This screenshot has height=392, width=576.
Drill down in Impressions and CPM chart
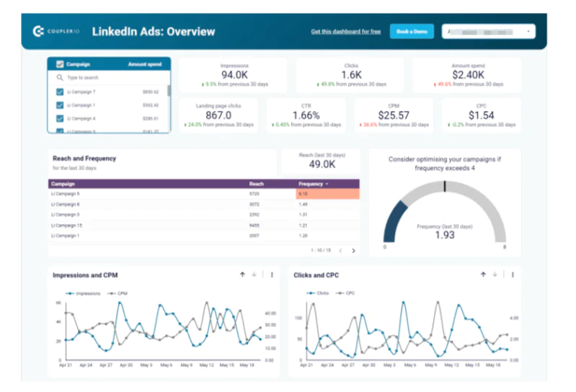254,275
